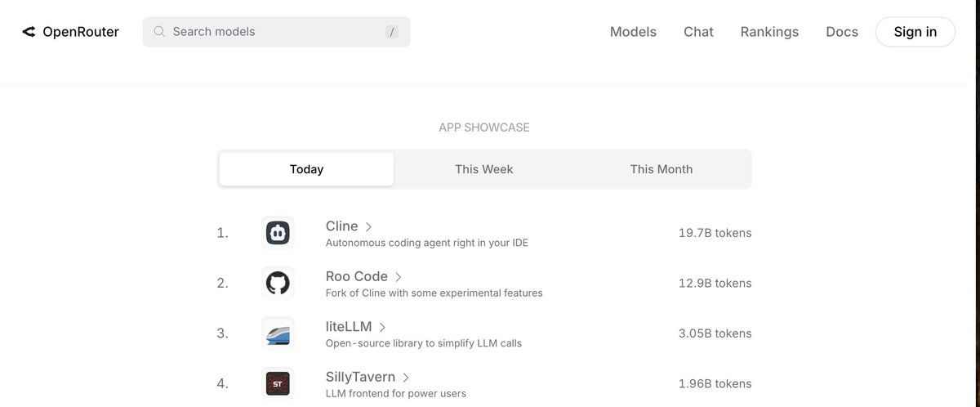The width and height of the screenshot is (980, 407).
Task: Click the search magnifier icon
Action: tap(160, 32)
